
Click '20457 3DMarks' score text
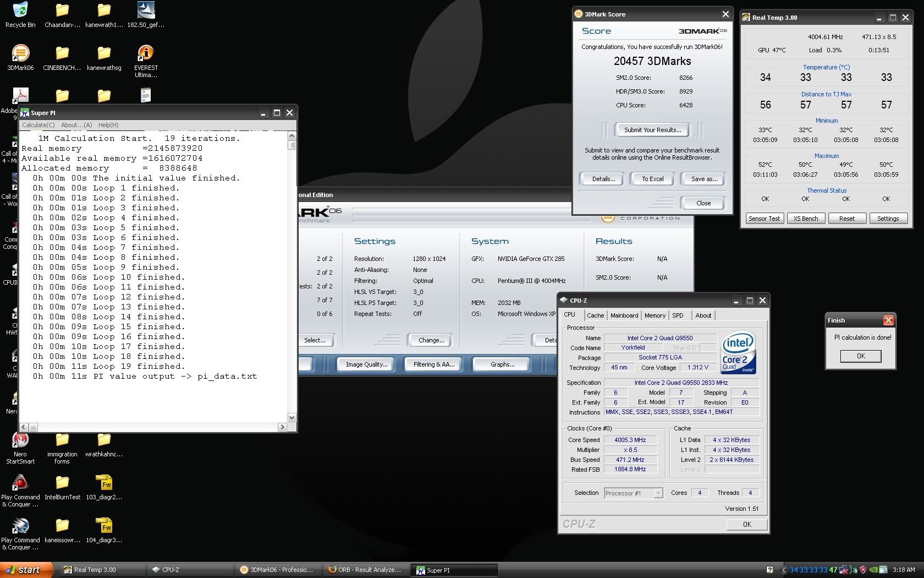coord(652,61)
